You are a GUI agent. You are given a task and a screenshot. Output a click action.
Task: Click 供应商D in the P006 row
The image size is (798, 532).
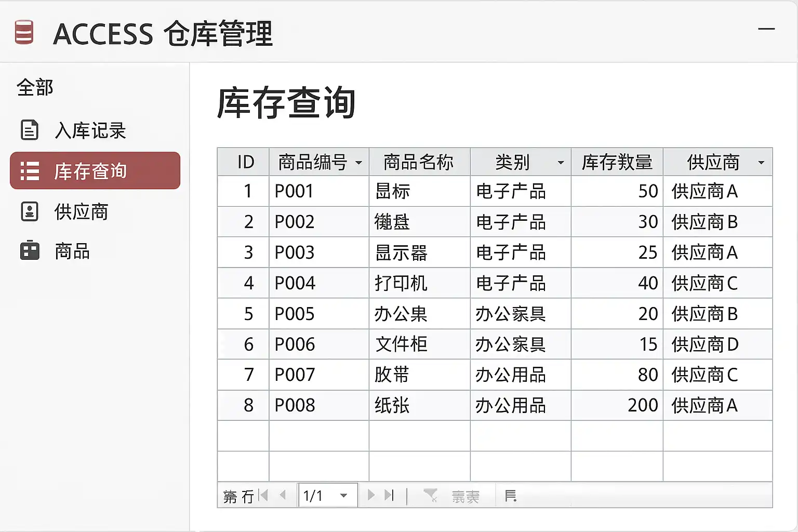pyautogui.click(x=704, y=344)
